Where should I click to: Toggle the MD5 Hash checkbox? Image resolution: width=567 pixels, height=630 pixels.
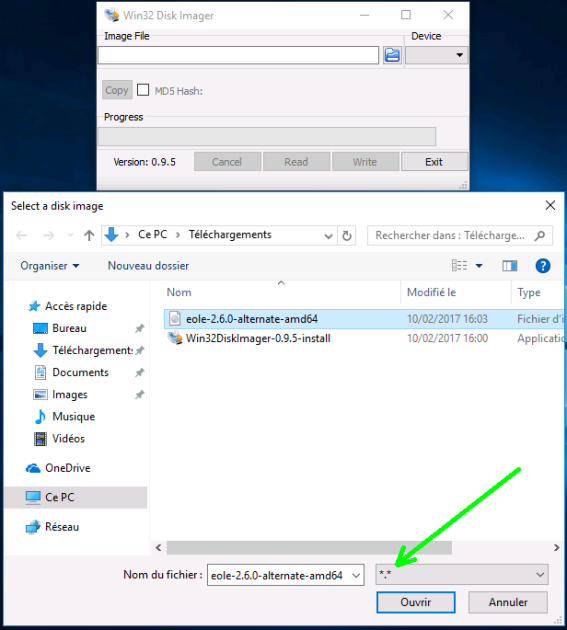pos(143,90)
